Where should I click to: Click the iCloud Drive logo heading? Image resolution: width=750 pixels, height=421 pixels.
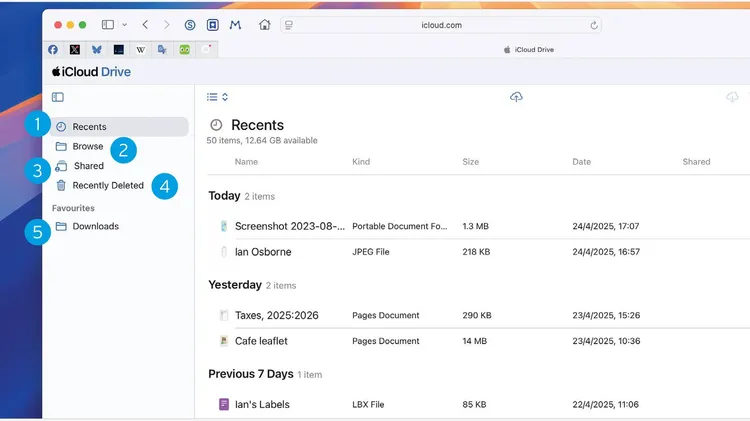[x=91, y=72]
